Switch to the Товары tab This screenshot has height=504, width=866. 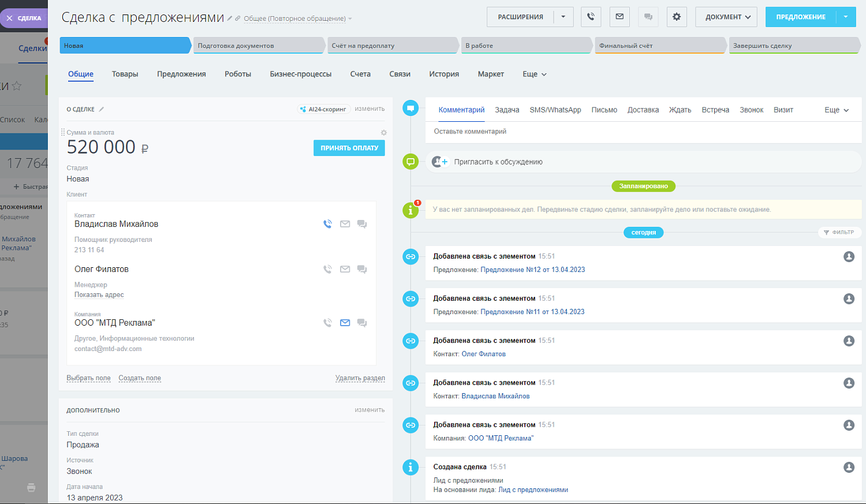click(x=125, y=74)
